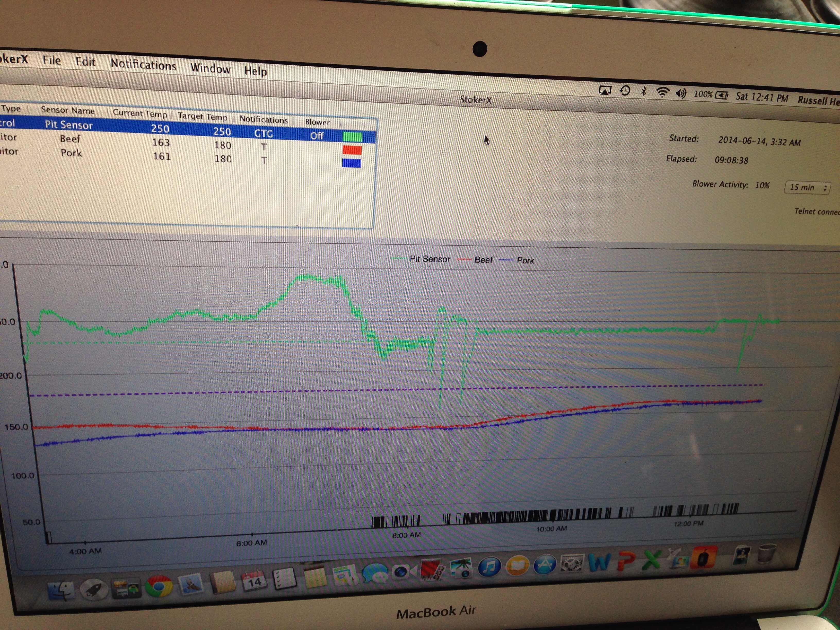Open the Notifications menu
This screenshot has width=840, height=630.
point(143,65)
